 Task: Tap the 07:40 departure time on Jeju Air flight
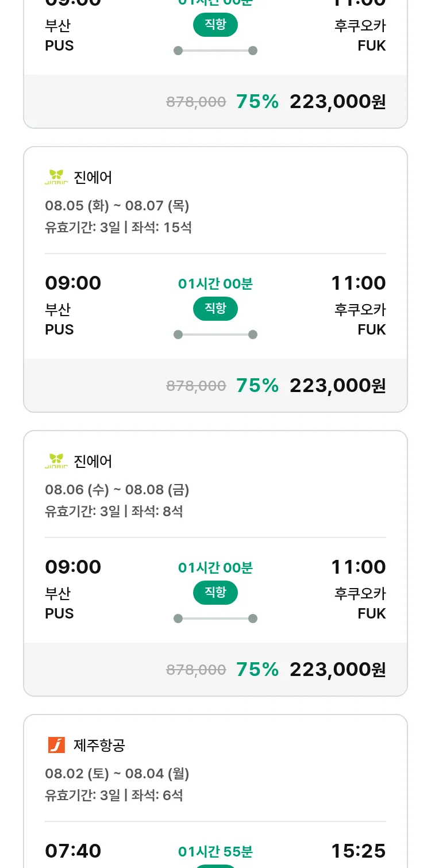click(73, 851)
